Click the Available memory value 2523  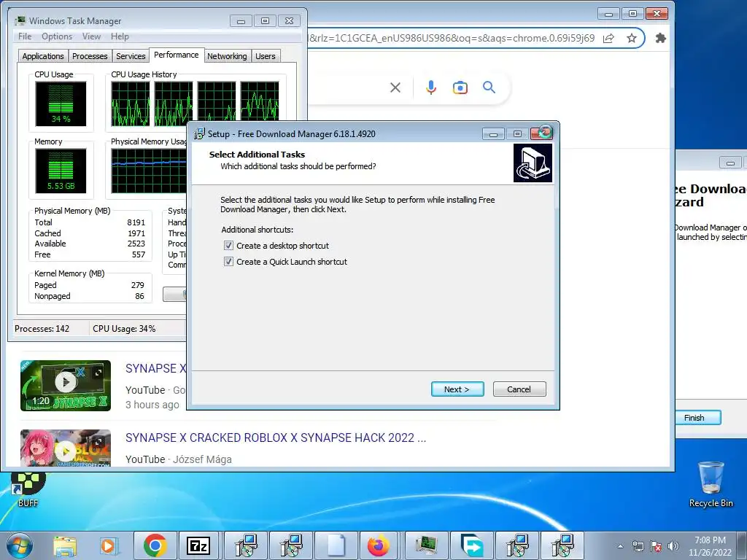coord(136,244)
